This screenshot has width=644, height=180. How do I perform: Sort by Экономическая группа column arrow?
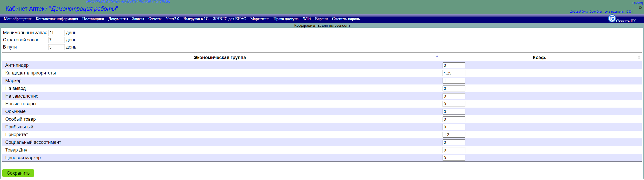(437, 56)
